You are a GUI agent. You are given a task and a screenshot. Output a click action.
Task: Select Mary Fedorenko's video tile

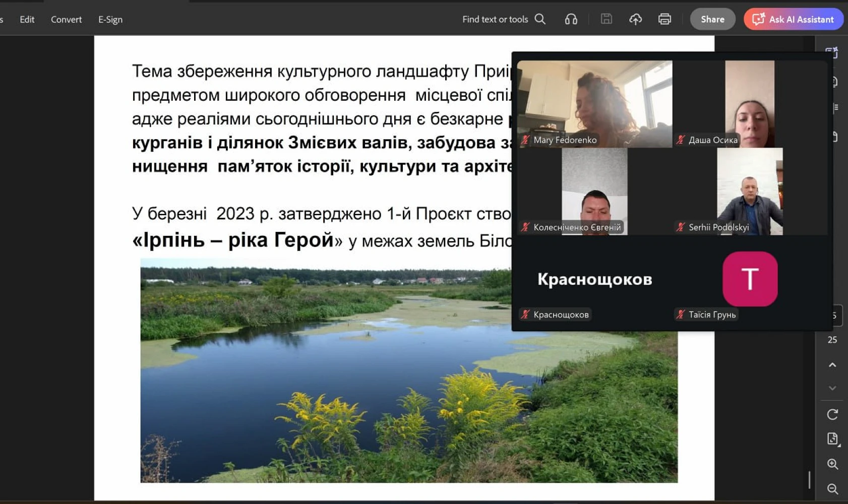(x=594, y=103)
